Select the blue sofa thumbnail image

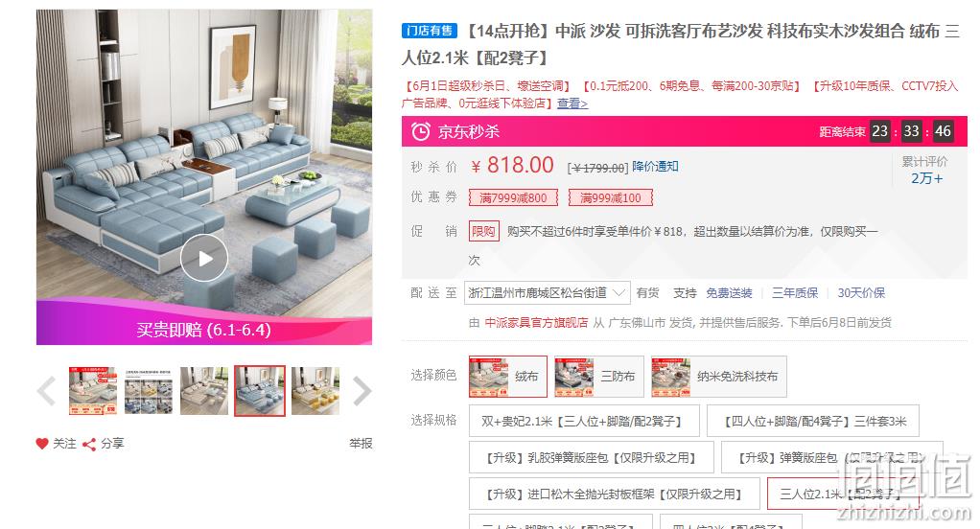coord(259,391)
